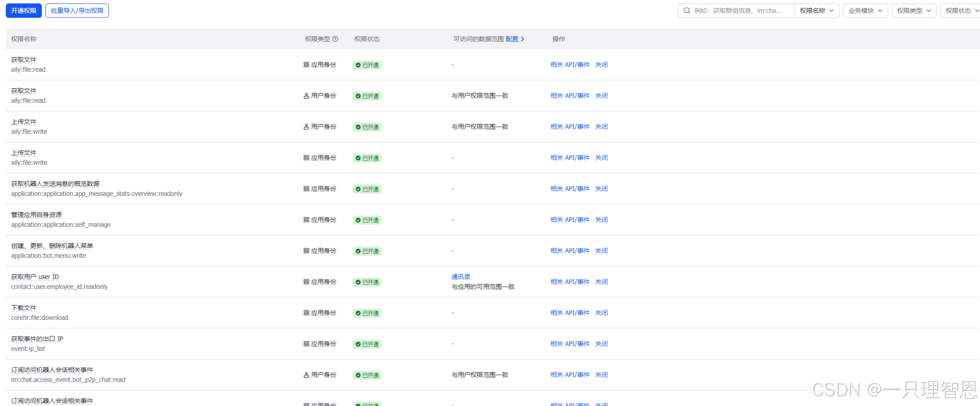Image resolution: width=980 pixels, height=406 pixels.
Task: Click permission name 下载文件
Action: tap(24, 308)
